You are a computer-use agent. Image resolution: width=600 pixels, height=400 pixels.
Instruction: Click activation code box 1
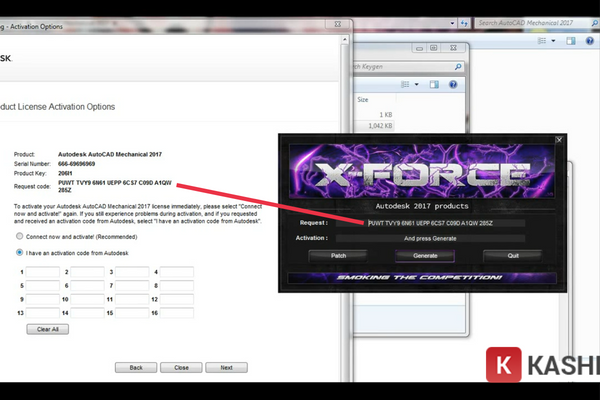click(x=42, y=272)
